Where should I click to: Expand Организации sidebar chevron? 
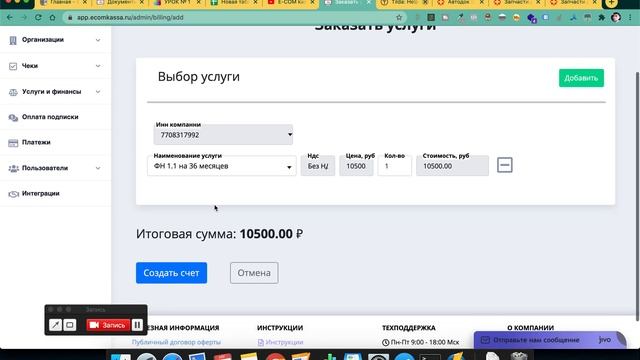(98, 40)
